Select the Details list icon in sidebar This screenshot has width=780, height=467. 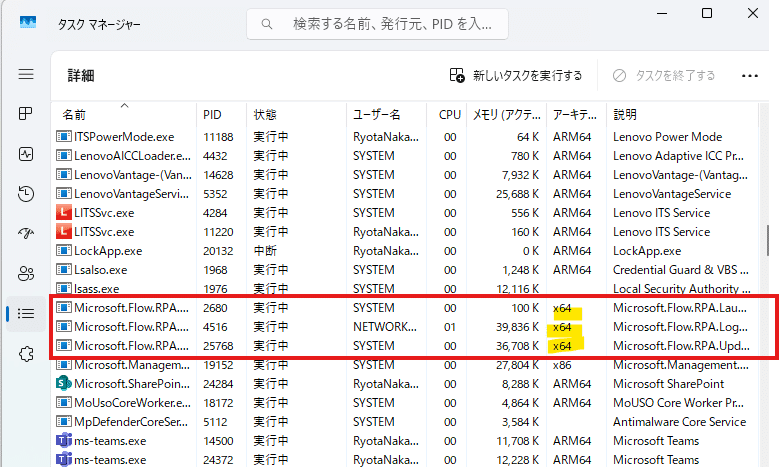(26, 314)
